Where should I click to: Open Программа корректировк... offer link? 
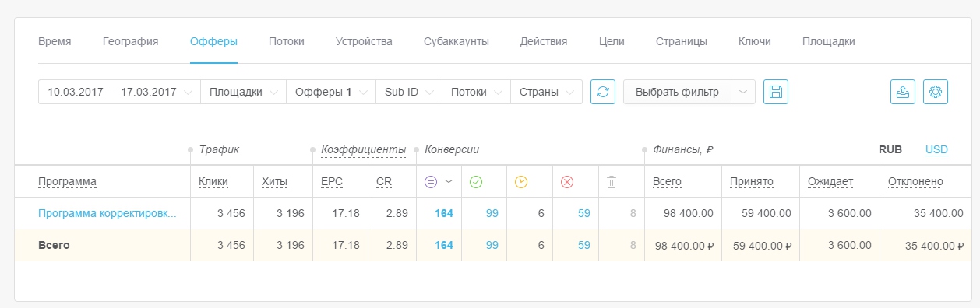click(x=108, y=213)
